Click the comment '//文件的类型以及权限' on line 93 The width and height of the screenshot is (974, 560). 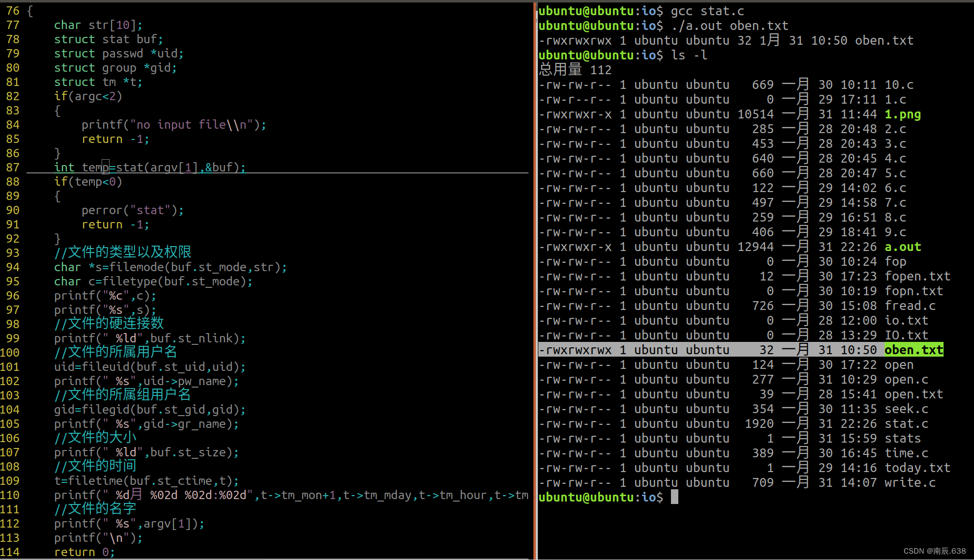coord(123,252)
